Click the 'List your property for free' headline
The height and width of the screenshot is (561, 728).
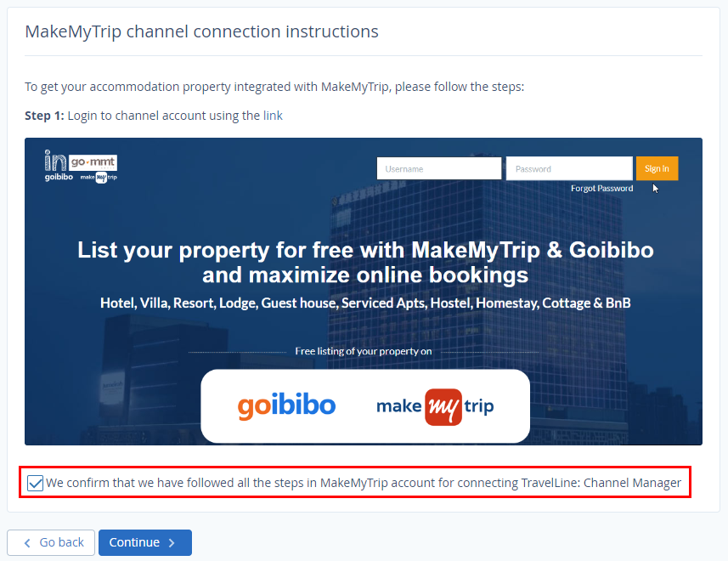[365, 263]
